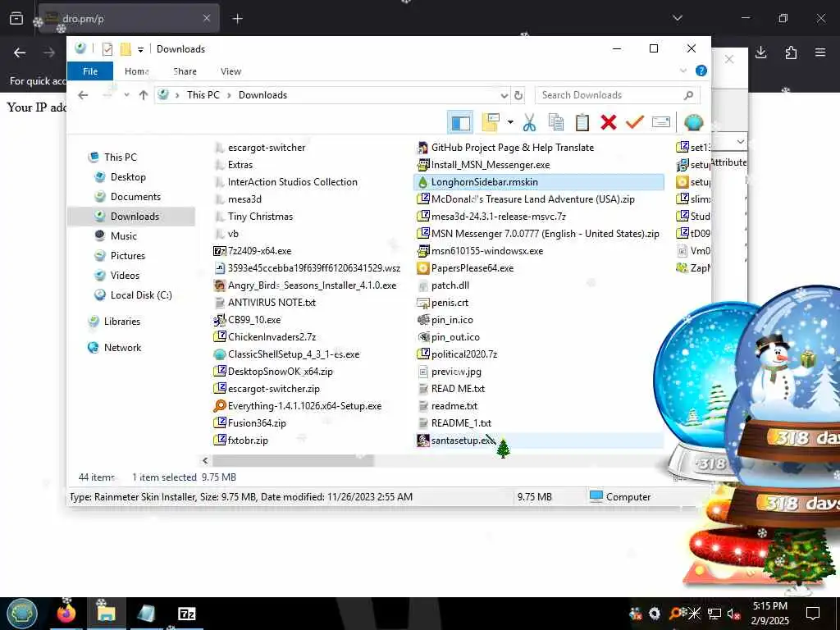840x630 pixels.
Task: Go up one folder level
Action: 143,95
